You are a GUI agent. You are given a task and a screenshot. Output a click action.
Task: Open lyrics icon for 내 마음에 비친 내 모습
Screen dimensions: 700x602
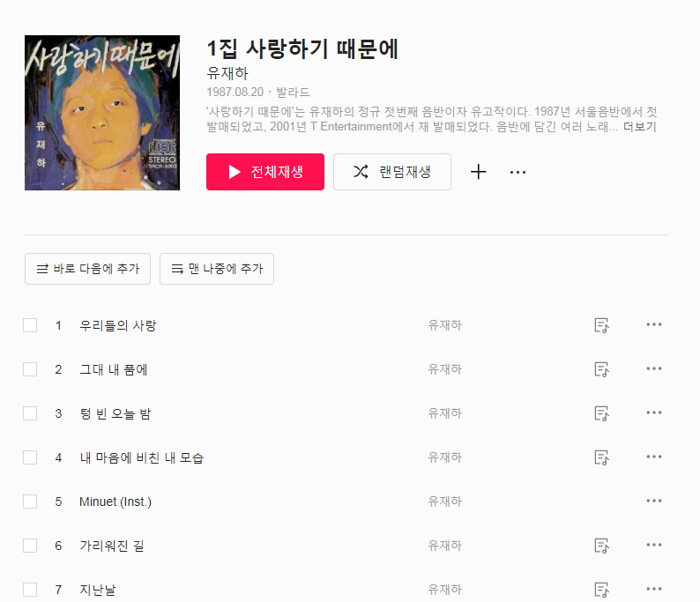pyautogui.click(x=601, y=457)
